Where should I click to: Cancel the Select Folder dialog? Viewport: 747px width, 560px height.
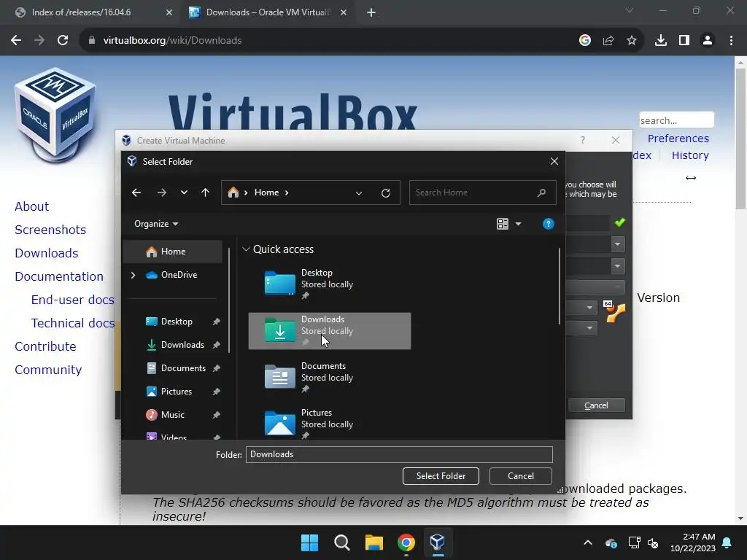[x=521, y=476]
